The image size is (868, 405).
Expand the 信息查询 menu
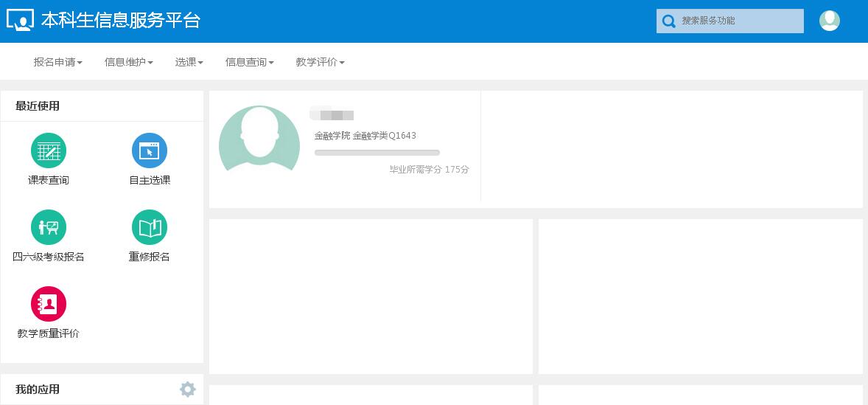click(x=250, y=62)
